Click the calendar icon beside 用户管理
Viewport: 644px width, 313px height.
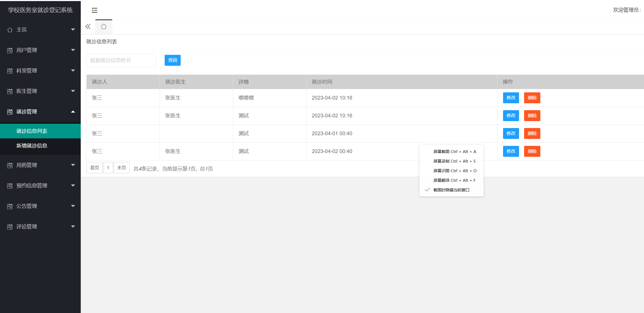(10, 50)
